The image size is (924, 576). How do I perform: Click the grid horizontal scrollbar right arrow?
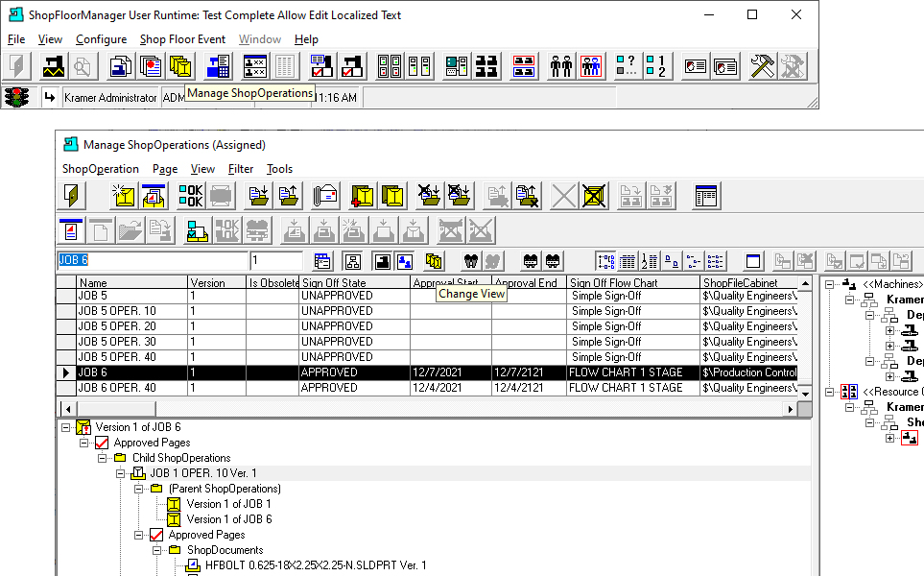(x=791, y=409)
